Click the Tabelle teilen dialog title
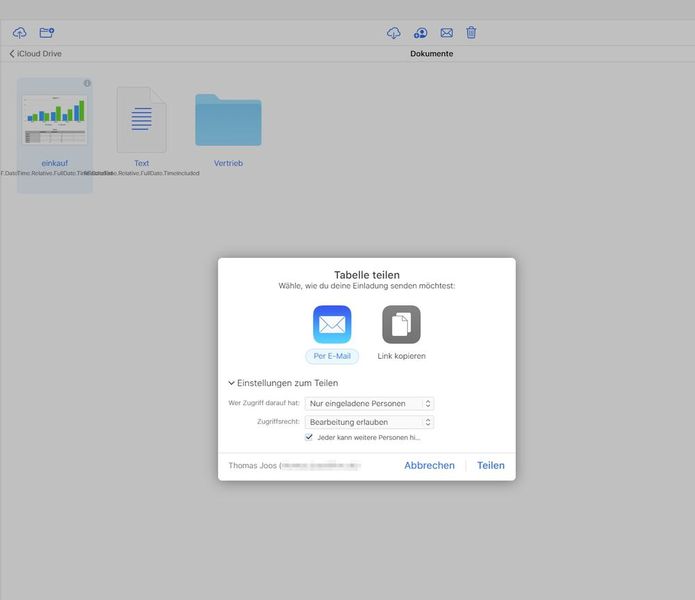 367,275
